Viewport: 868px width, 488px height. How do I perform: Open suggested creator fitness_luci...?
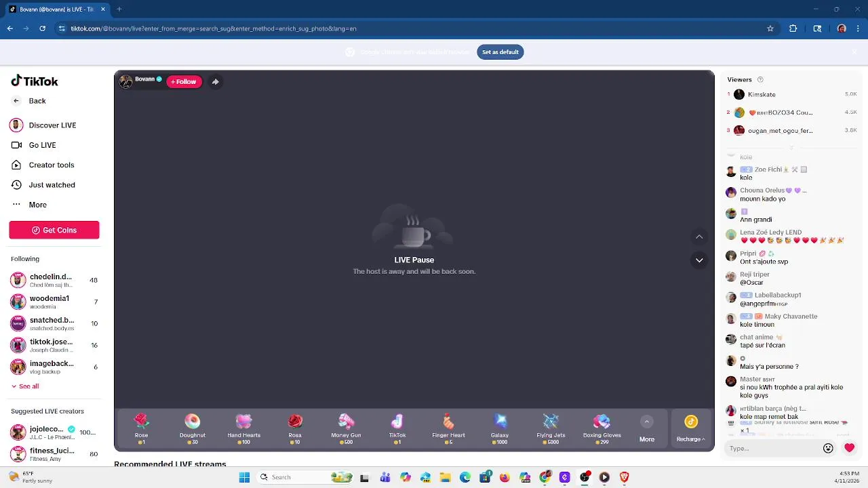[54, 454]
